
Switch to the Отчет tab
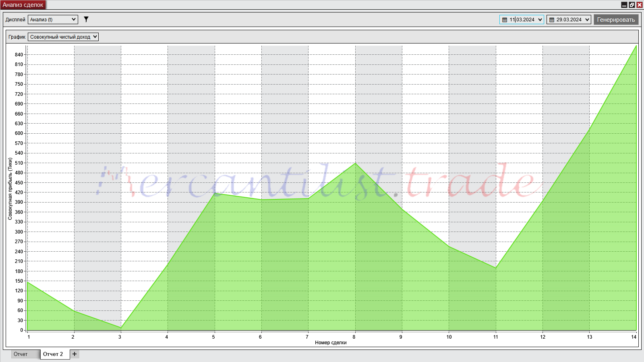(x=21, y=354)
